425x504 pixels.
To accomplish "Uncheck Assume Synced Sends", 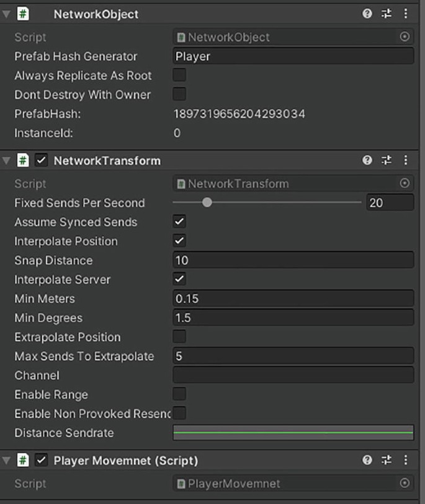I will (179, 221).
